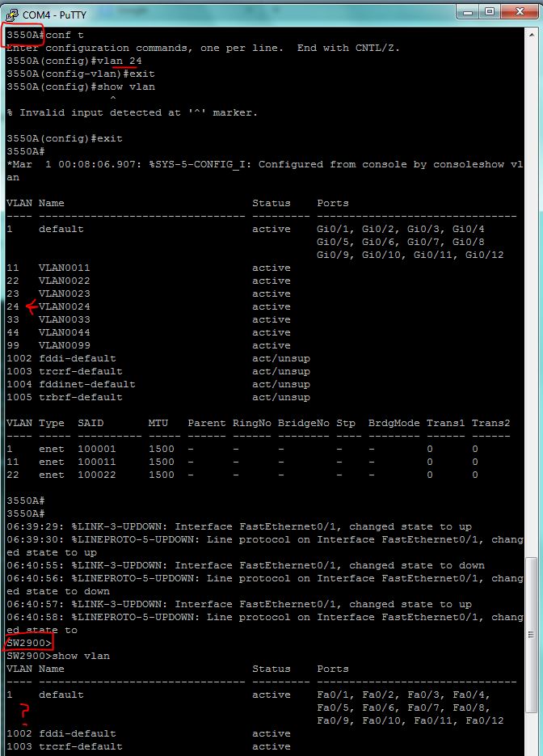This screenshot has width=543, height=756.
Task: Minimize the COM4 PuTTY window
Action: point(467,11)
